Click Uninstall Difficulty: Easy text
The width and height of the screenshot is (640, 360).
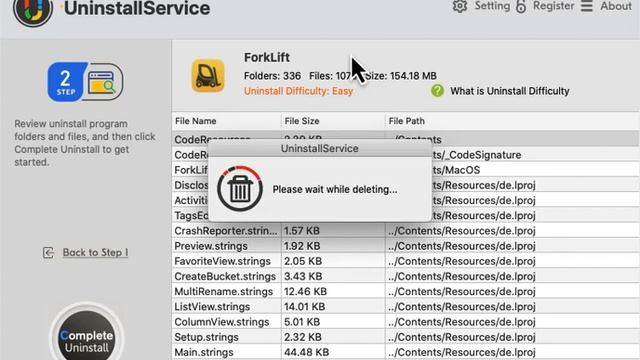pyautogui.click(x=298, y=91)
